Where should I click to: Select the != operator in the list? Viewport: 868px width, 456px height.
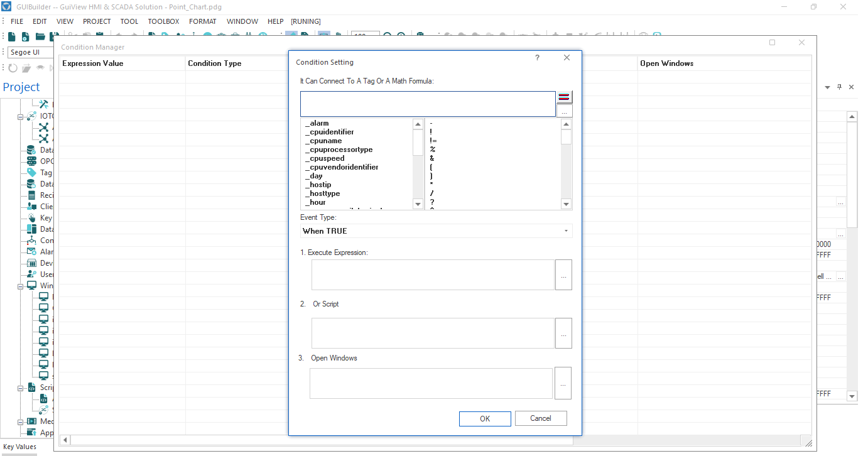433,141
